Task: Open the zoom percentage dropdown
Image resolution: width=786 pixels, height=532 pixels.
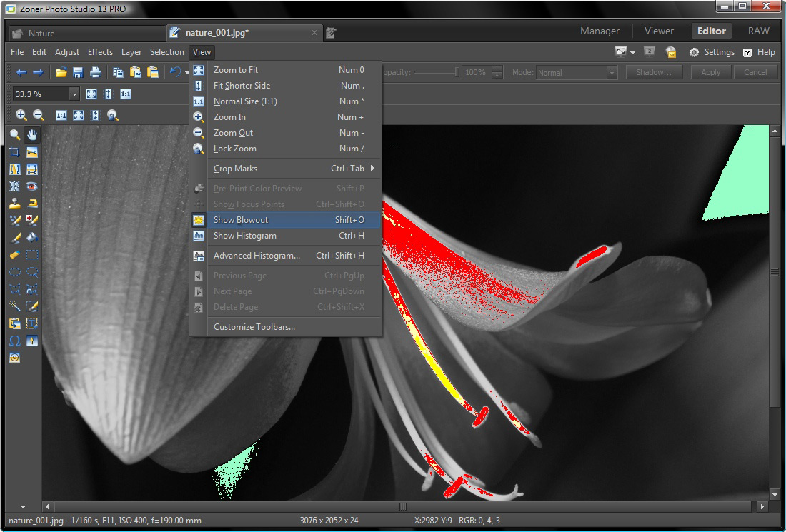Action: tap(74, 94)
